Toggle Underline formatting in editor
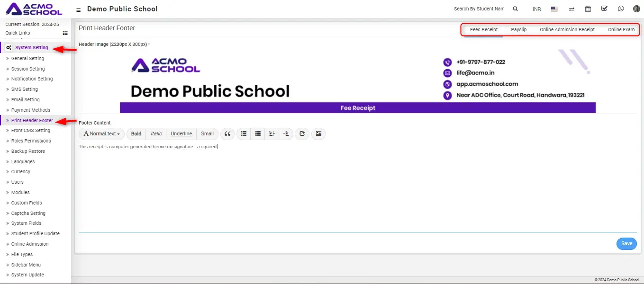This screenshot has width=644, height=284. tap(181, 134)
